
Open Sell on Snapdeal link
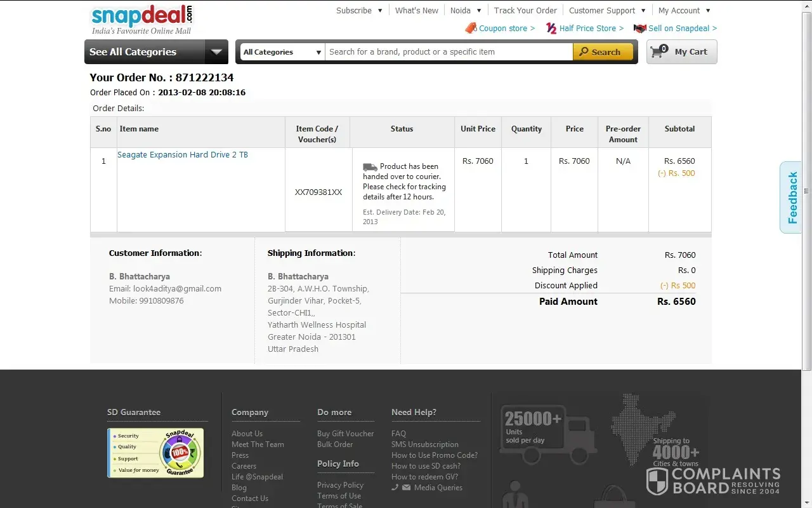pyautogui.click(x=683, y=28)
